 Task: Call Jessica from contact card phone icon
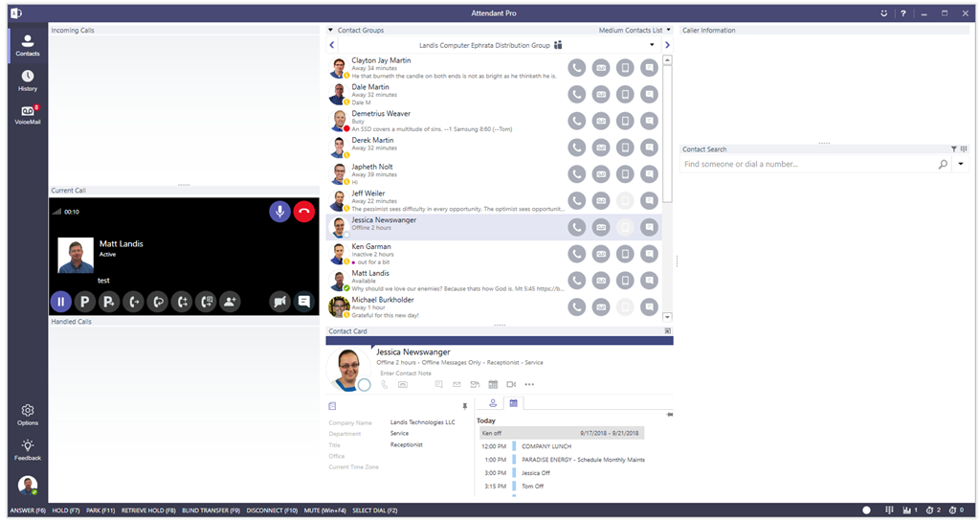(x=385, y=385)
